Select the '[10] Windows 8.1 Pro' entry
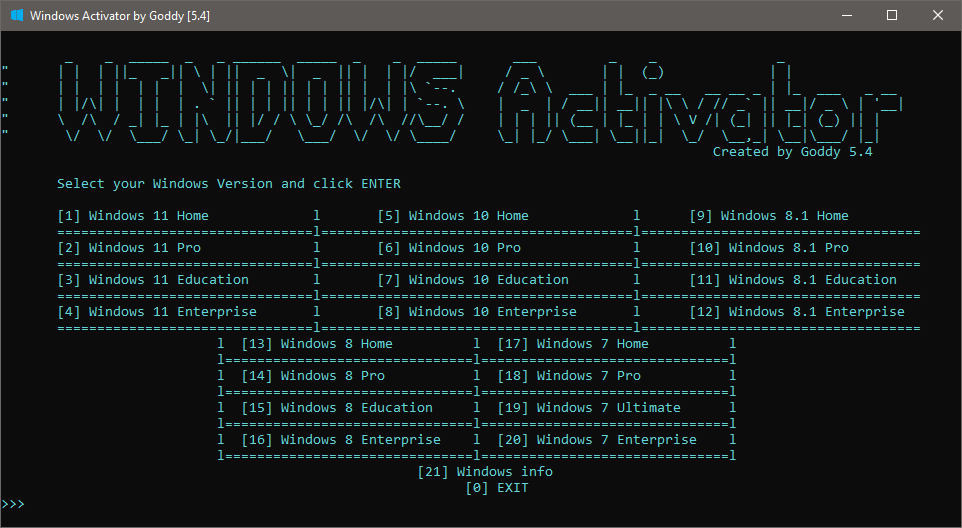This screenshot has height=528, width=962. 769,248
